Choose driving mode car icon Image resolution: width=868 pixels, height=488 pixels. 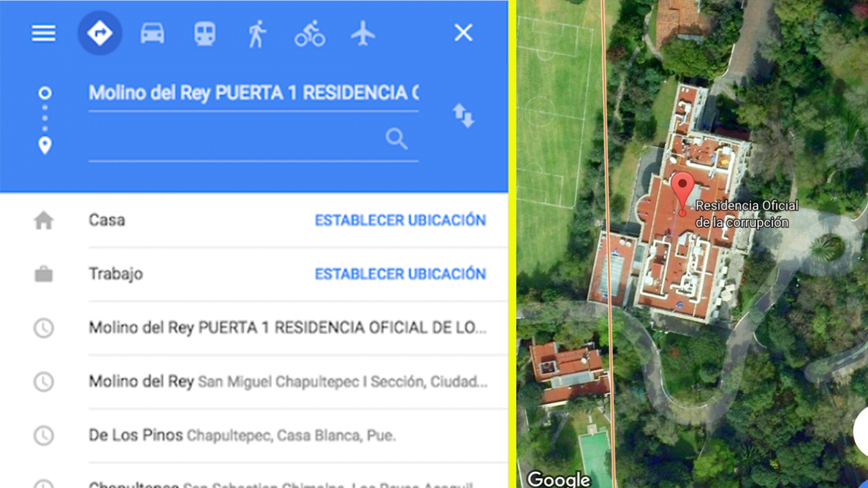pyautogui.click(x=152, y=34)
